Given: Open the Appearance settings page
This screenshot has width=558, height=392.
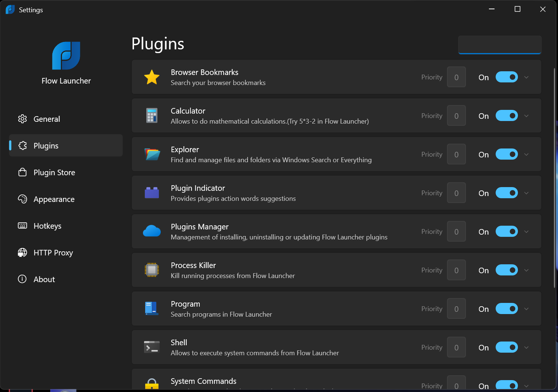Looking at the screenshot, I should tap(54, 199).
